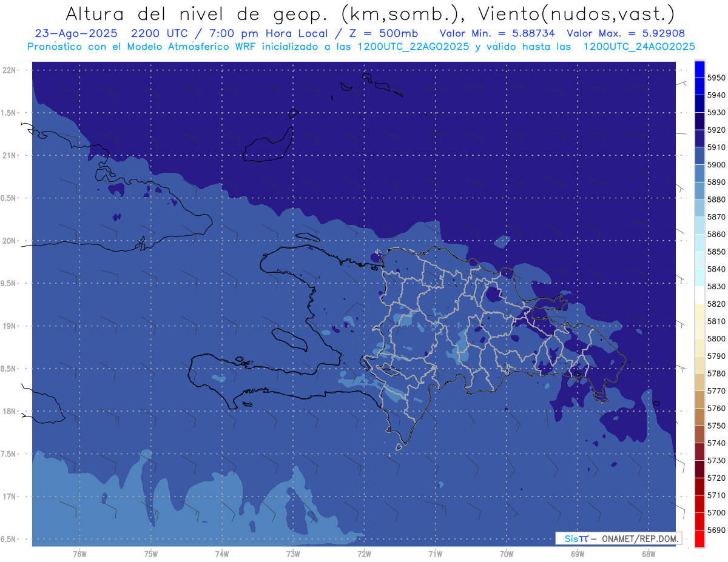Viewport: 728px width, 562px height.
Task: Click the 22N latitude axis label
Action: click(x=8, y=70)
